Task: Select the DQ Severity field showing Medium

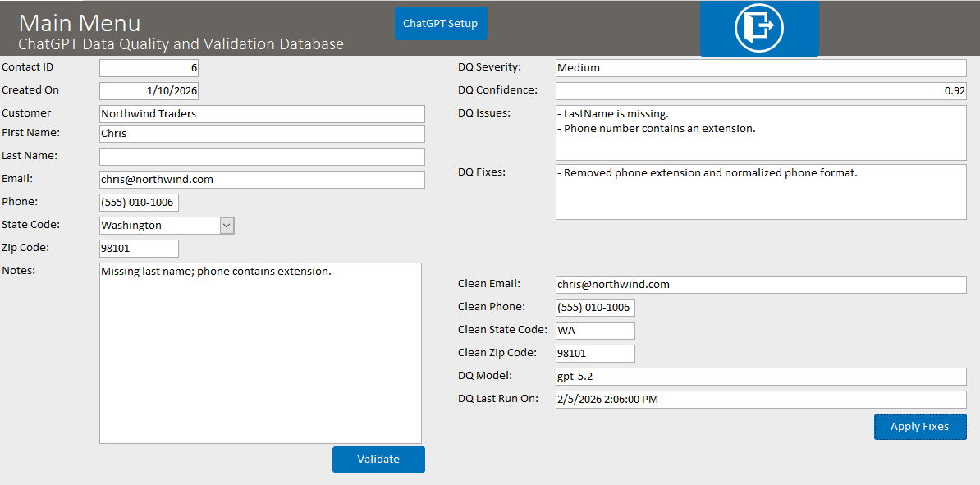Action: 760,68
